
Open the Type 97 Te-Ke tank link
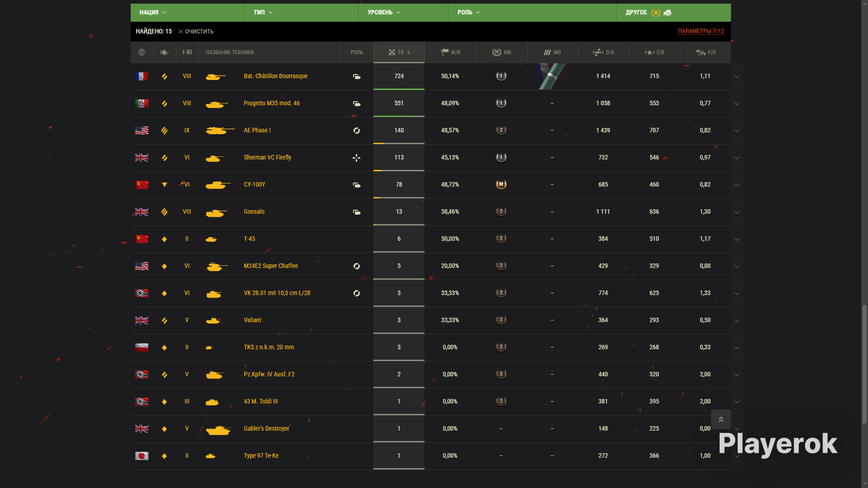pyautogui.click(x=261, y=456)
